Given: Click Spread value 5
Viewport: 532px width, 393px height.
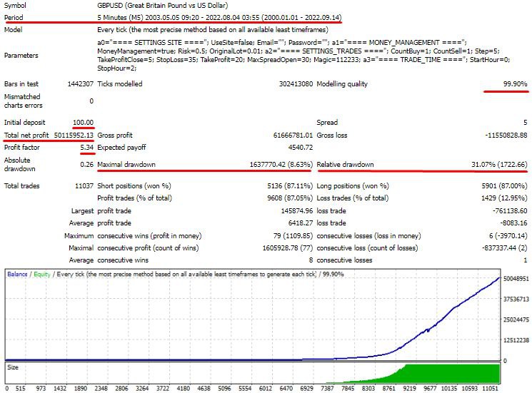Looking at the screenshot, I should point(525,122).
